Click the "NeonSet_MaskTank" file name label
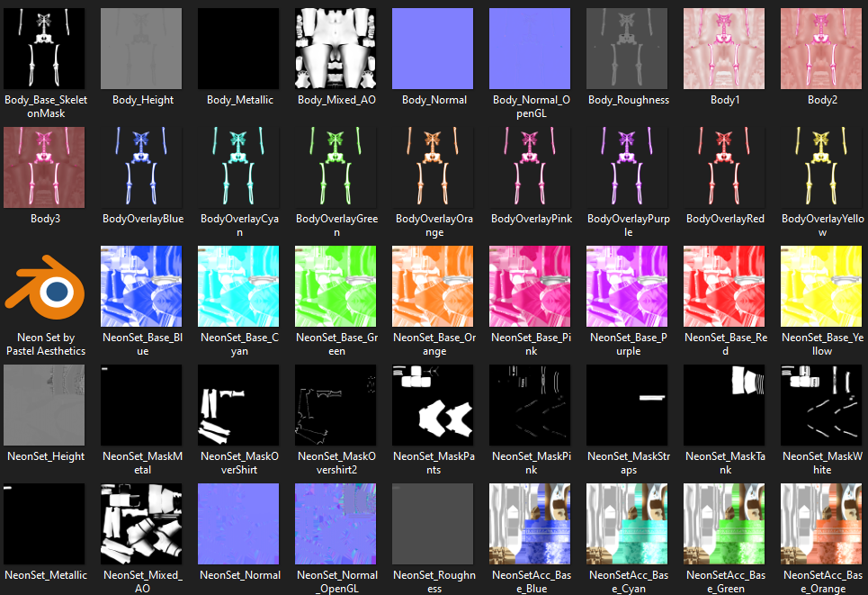The height and width of the screenshot is (595, 868). [726, 464]
